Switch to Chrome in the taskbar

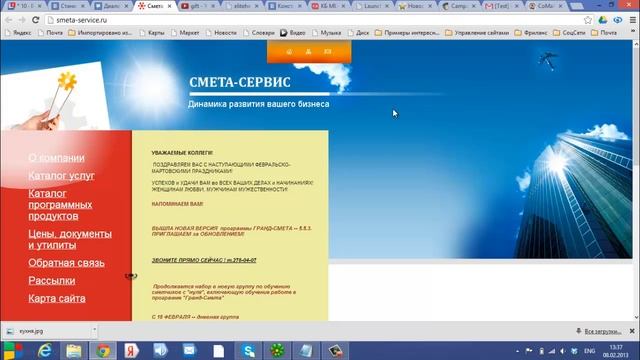103,351
